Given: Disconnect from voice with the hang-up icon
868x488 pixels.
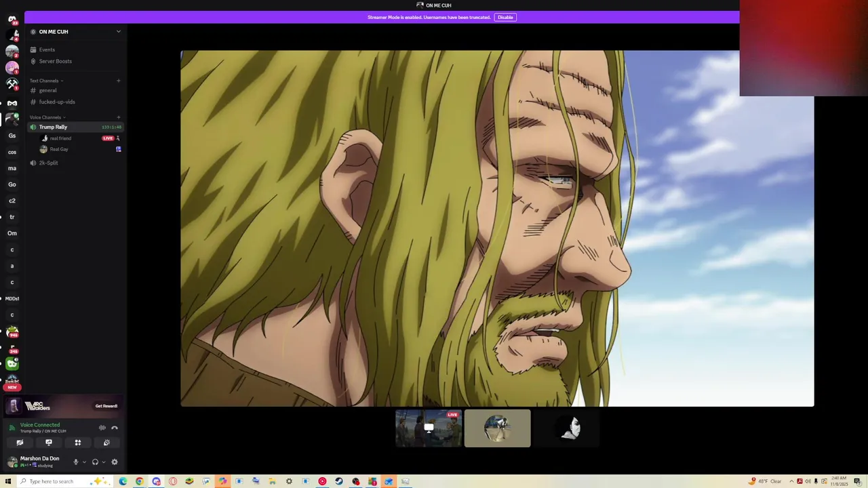Looking at the screenshot, I should (x=115, y=428).
